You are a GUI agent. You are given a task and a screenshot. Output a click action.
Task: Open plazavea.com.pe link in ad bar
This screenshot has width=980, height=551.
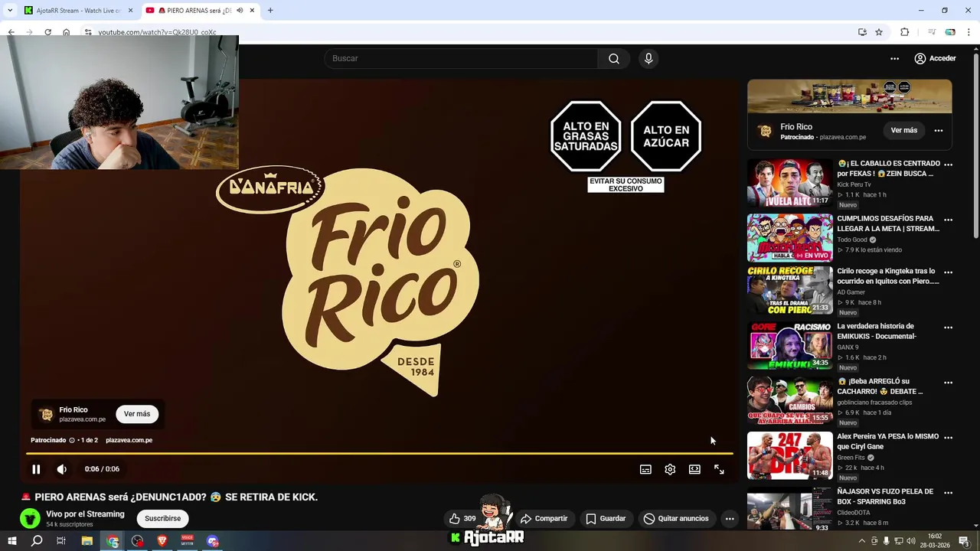[x=129, y=440]
